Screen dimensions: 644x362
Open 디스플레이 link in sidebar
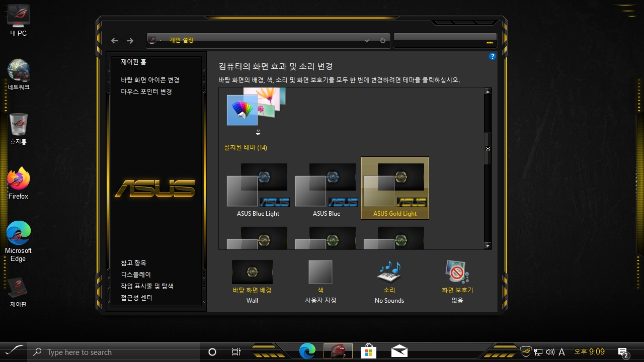coord(136,275)
